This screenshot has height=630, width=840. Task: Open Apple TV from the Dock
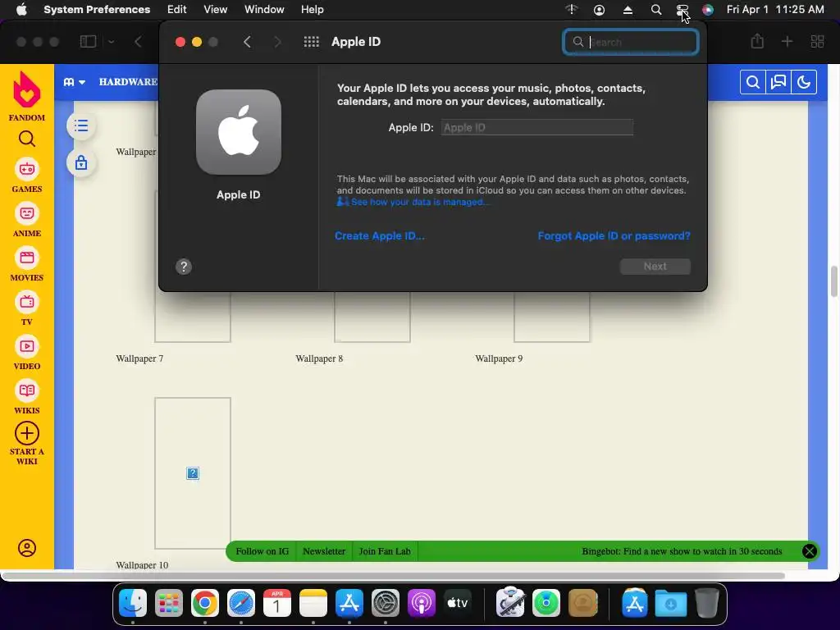click(x=458, y=603)
